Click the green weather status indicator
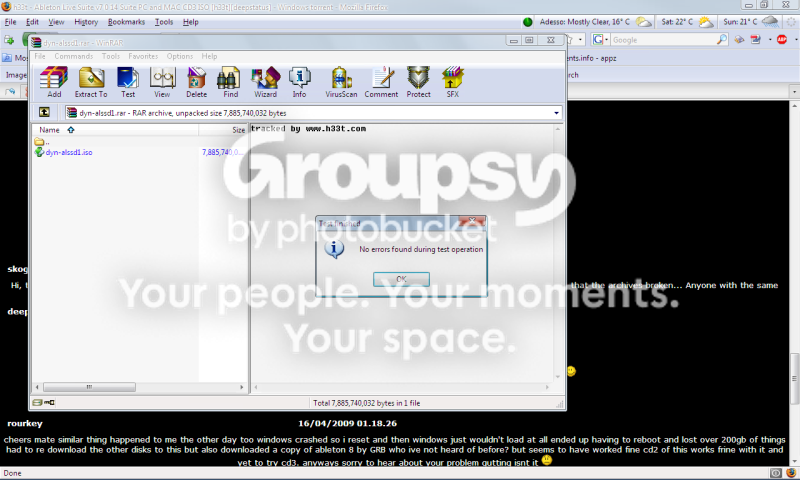800x480 pixels. click(x=528, y=22)
